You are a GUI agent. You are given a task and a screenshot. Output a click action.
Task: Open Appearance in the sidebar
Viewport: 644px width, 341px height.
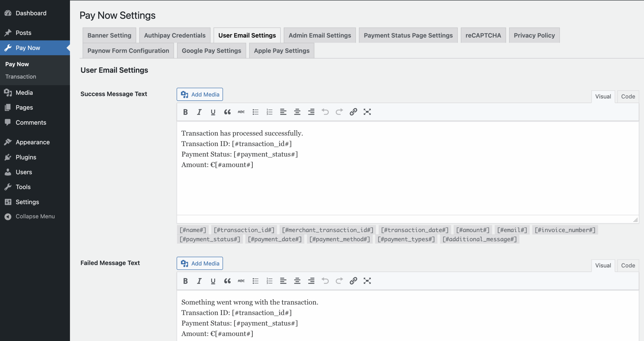(x=35, y=142)
